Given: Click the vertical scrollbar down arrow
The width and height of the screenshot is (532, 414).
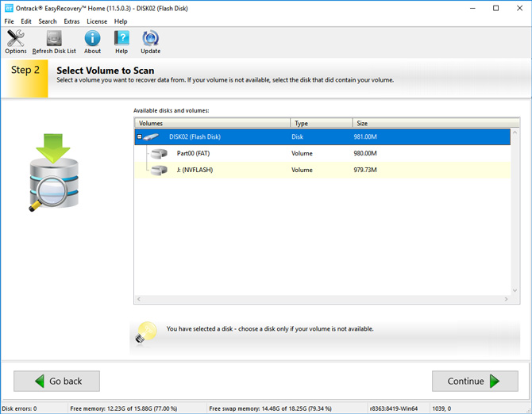Looking at the screenshot, I should (515, 291).
